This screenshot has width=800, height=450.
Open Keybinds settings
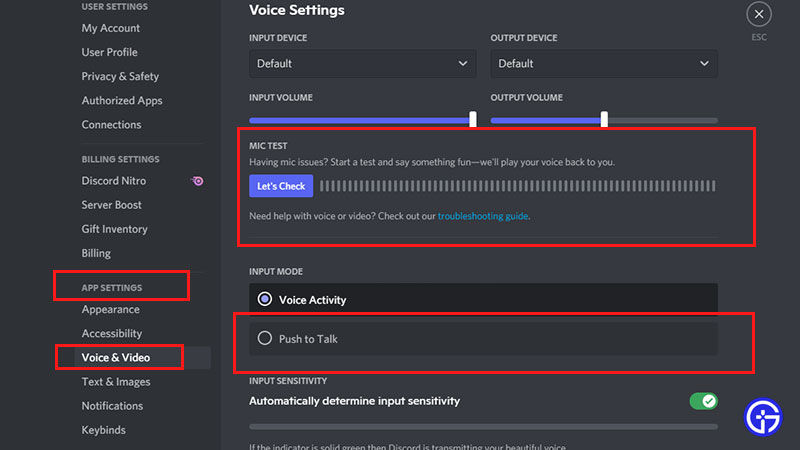104,430
